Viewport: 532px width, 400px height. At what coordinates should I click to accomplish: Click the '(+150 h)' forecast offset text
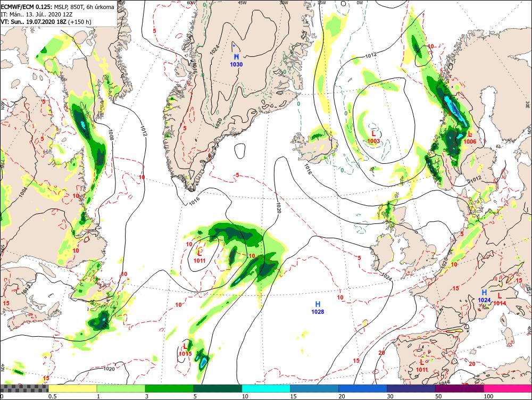coord(80,22)
